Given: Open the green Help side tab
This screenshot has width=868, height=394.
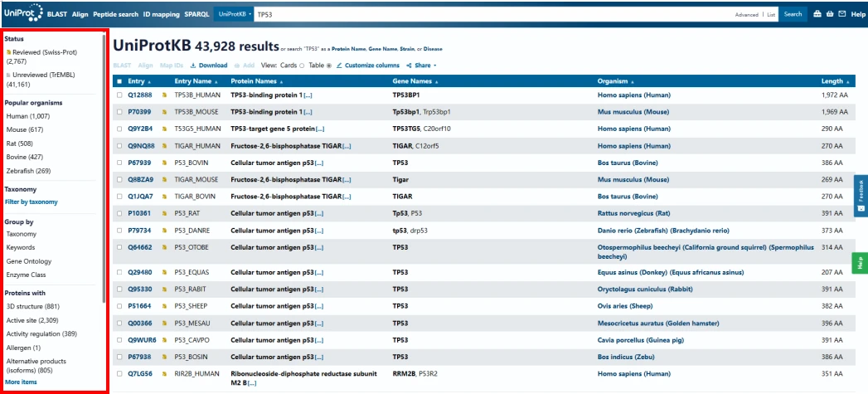Looking at the screenshot, I should (861, 263).
